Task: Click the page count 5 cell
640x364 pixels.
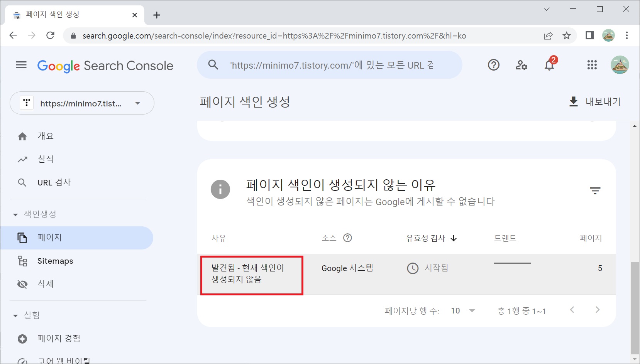Action: pos(600,268)
